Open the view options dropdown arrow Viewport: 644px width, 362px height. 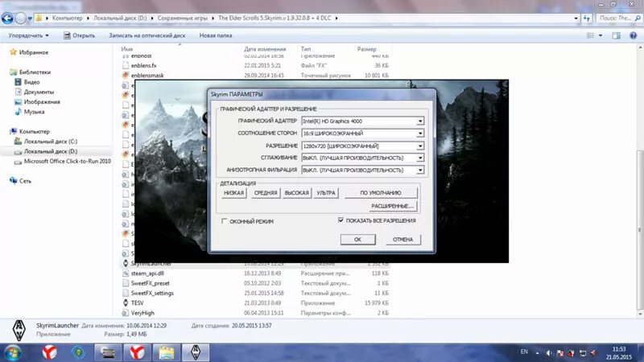pyautogui.click(x=601, y=35)
